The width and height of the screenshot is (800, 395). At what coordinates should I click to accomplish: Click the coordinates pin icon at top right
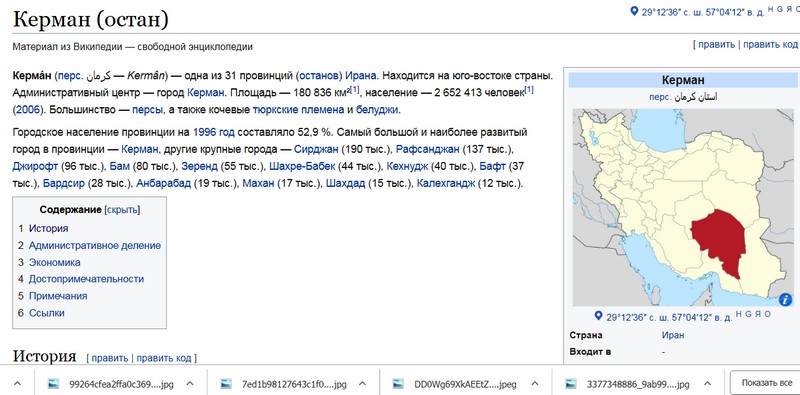tap(634, 12)
